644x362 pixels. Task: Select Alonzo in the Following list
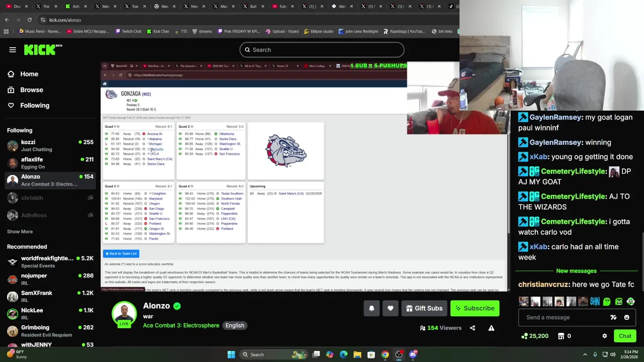point(50,180)
